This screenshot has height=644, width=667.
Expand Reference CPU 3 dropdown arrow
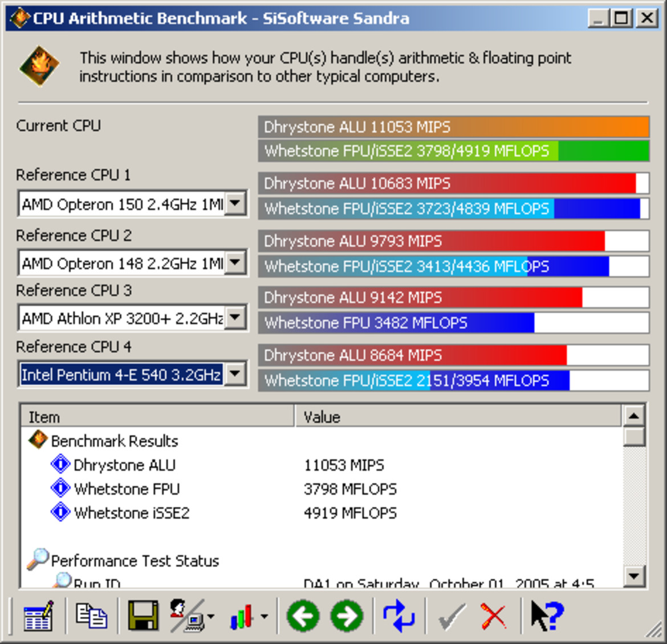pos(235,318)
